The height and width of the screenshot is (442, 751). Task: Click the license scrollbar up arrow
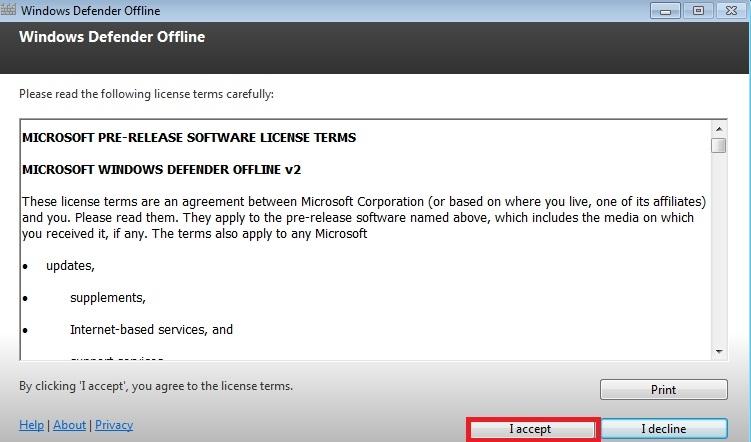point(719,129)
